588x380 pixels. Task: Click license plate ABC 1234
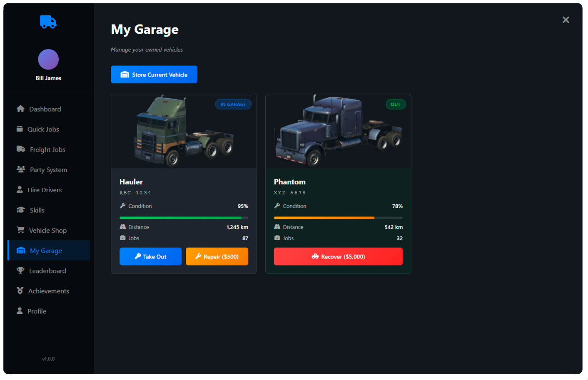135,193
